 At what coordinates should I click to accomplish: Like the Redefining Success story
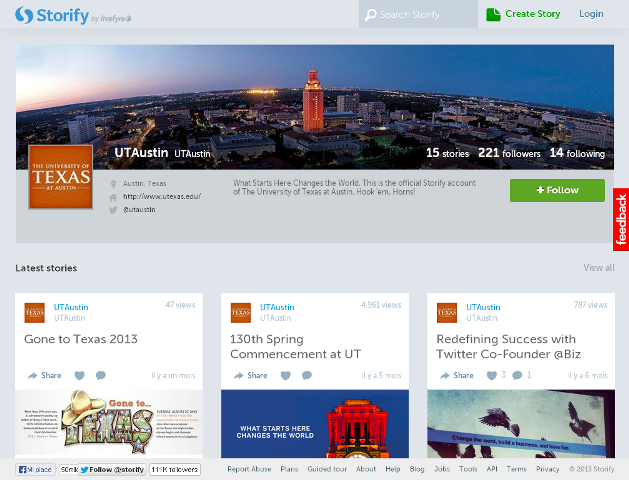491,375
